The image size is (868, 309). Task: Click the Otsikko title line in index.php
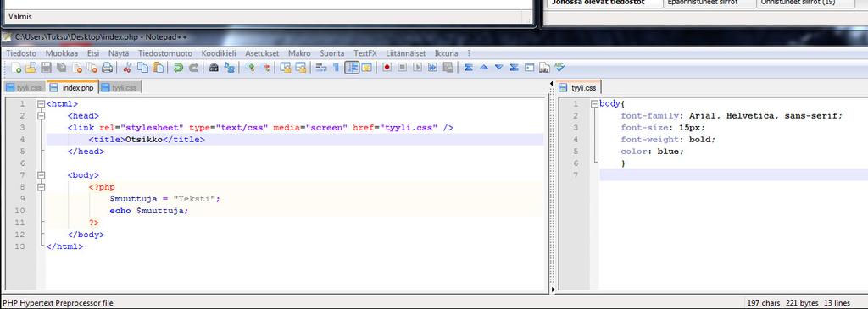point(294,140)
